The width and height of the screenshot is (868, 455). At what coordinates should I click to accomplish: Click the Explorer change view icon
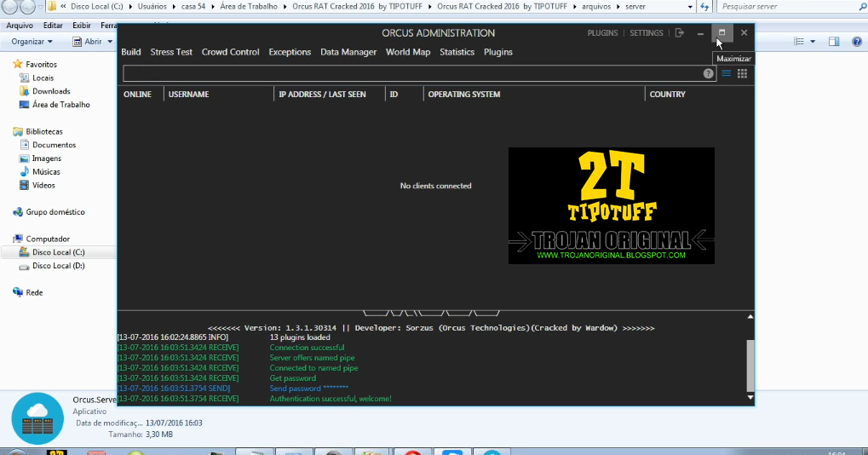[x=799, y=42]
